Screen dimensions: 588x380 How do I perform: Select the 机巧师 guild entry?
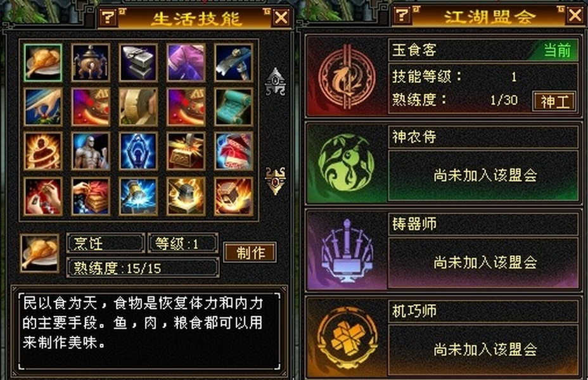444,338
